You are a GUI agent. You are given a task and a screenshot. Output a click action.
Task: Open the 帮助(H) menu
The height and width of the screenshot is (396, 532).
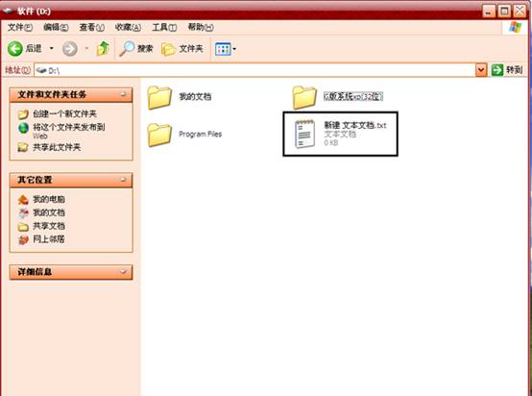point(201,27)
